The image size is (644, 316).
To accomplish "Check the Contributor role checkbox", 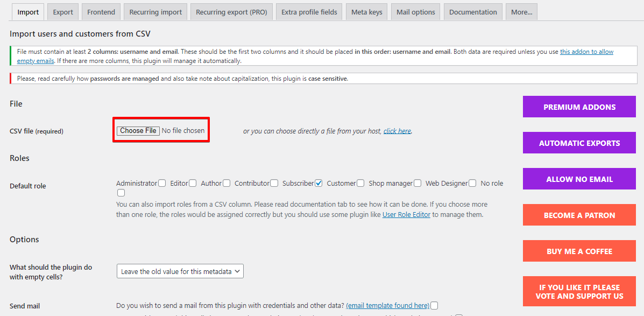I will pos(274,183).
